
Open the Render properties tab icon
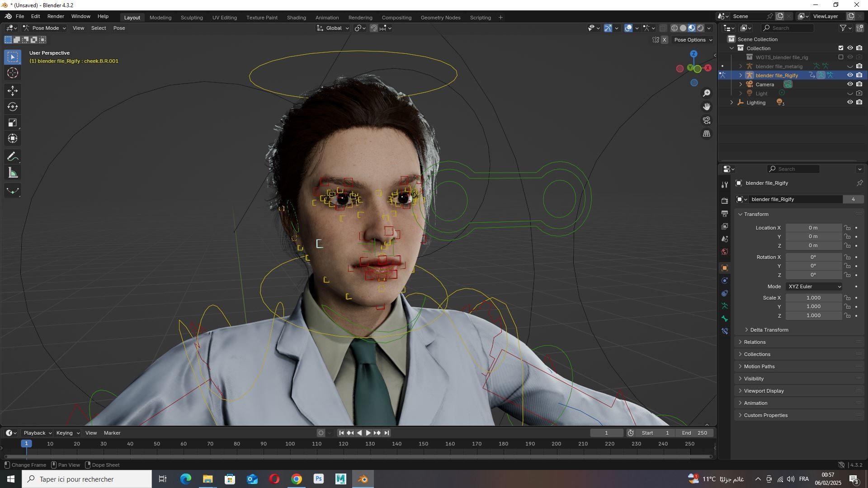725,201
